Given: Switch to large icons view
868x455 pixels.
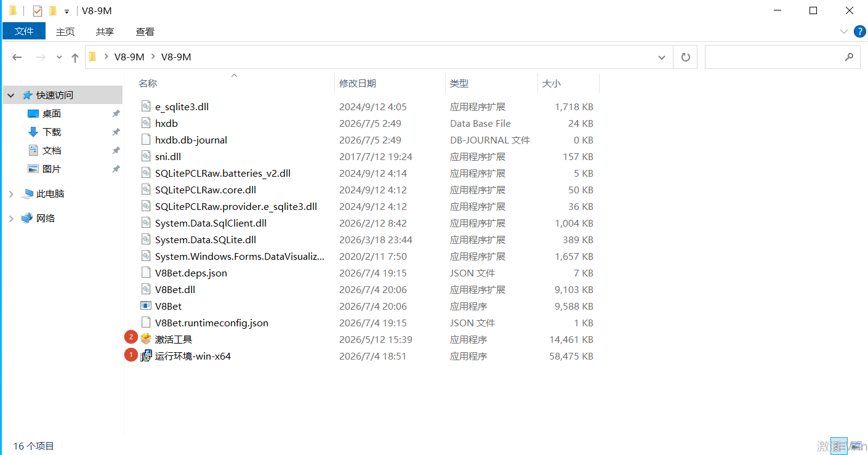Looking at the screenshot, I should (x=855, y=446).
